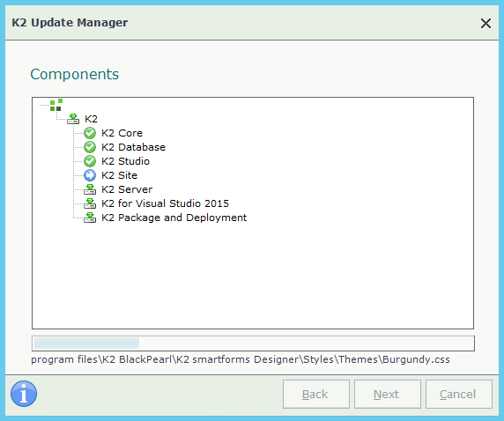Screen dimensions: 504x421
Task: Click the pending install icon beside K2 Server
Action: (x=90, y=189)
